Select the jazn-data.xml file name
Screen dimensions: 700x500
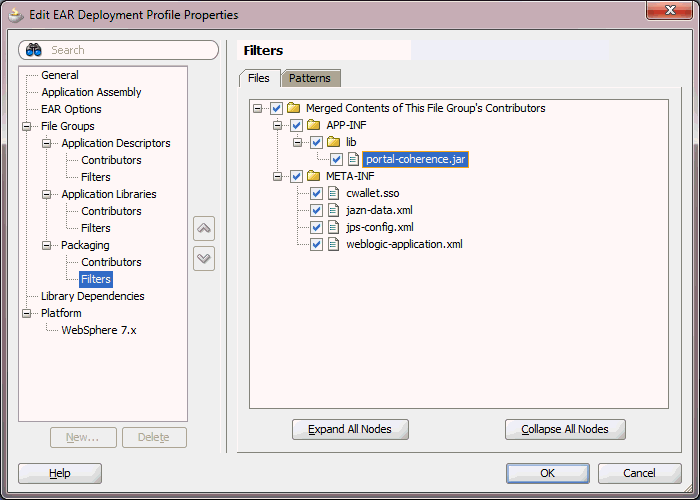tap(379, 210)
